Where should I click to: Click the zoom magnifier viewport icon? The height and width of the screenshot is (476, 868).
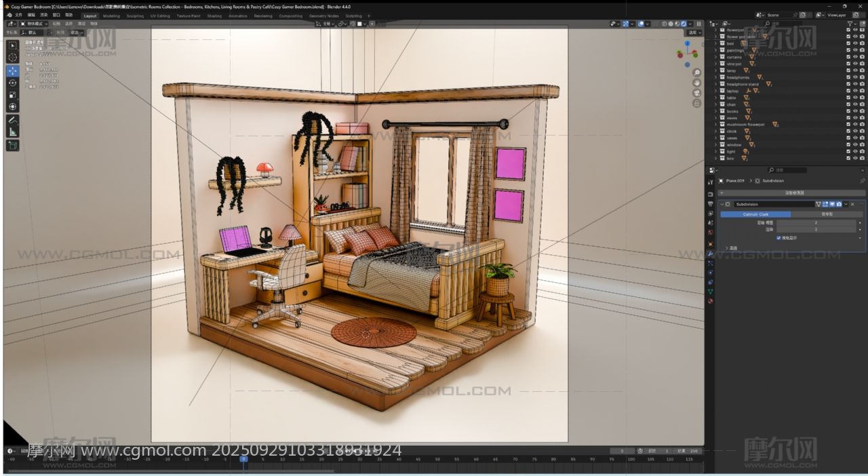(696, 72)
